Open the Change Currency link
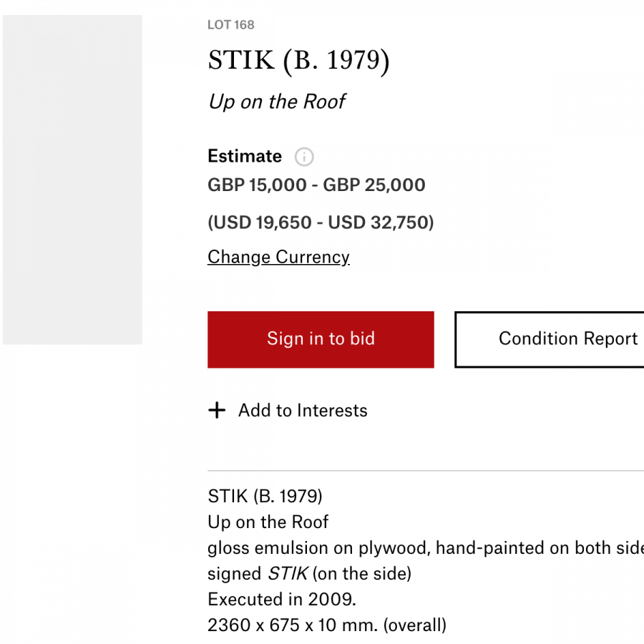 (278, 257)
